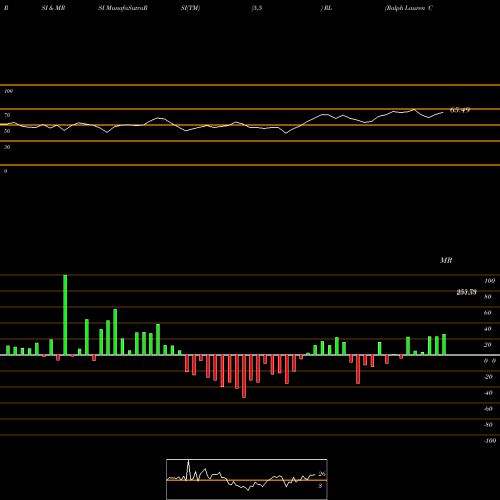Viewport: 500px width, 500px height.
Task: Click the RSI axis label 100
Action: tap(8, 91)
